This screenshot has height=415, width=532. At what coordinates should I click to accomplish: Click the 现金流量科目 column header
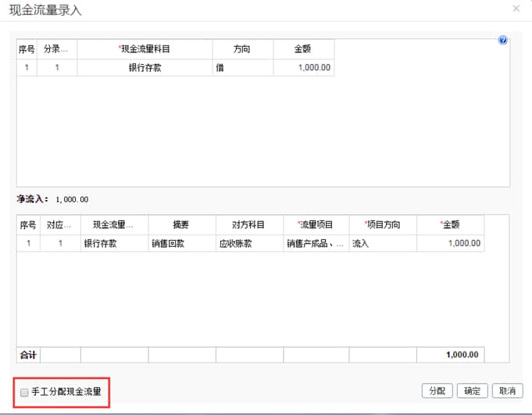click(x=145, y=49)
